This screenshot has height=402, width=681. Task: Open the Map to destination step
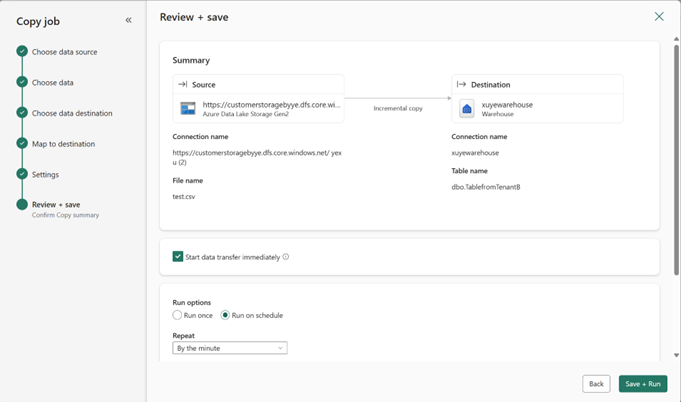(63, 144)
